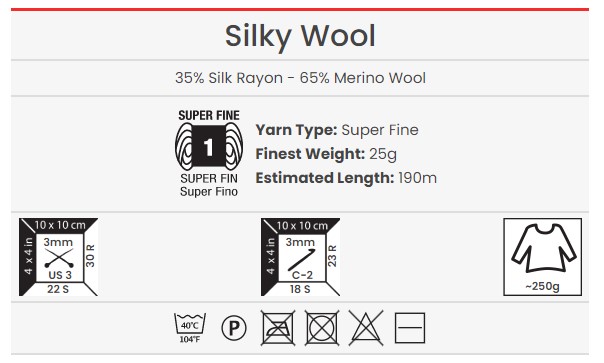Image resolution: width=604 pixels, height=363 pixels.
Task: Click the 18 S crochet stitch label
Action: click(x=300, y=289)
